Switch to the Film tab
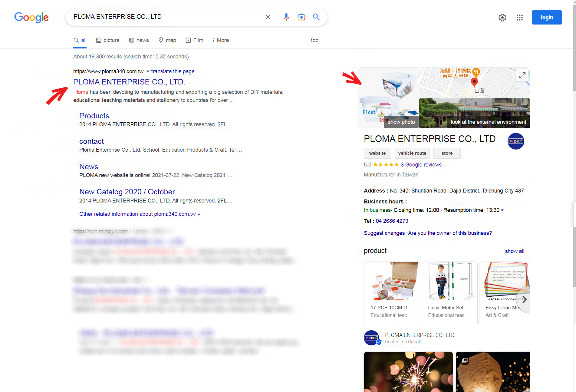576x392 pixels. [195, 40]
